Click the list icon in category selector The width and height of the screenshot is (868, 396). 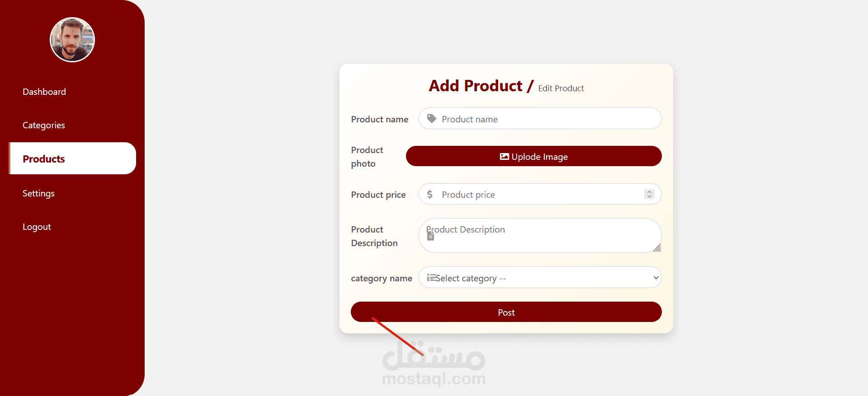(431, 278)
